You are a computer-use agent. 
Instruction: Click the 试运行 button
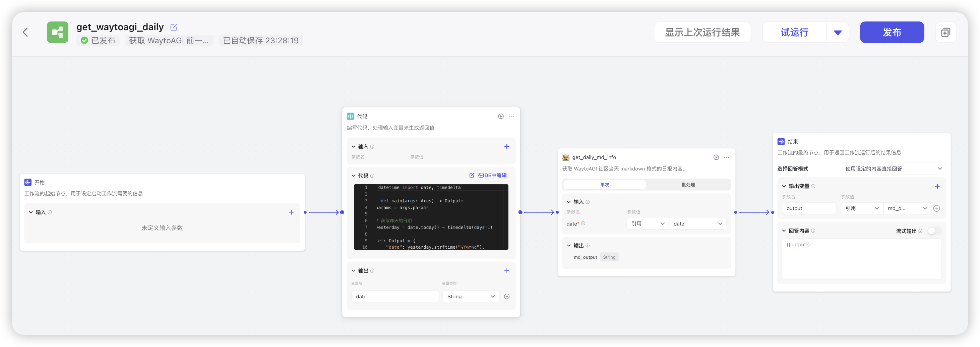coord(795,32)
